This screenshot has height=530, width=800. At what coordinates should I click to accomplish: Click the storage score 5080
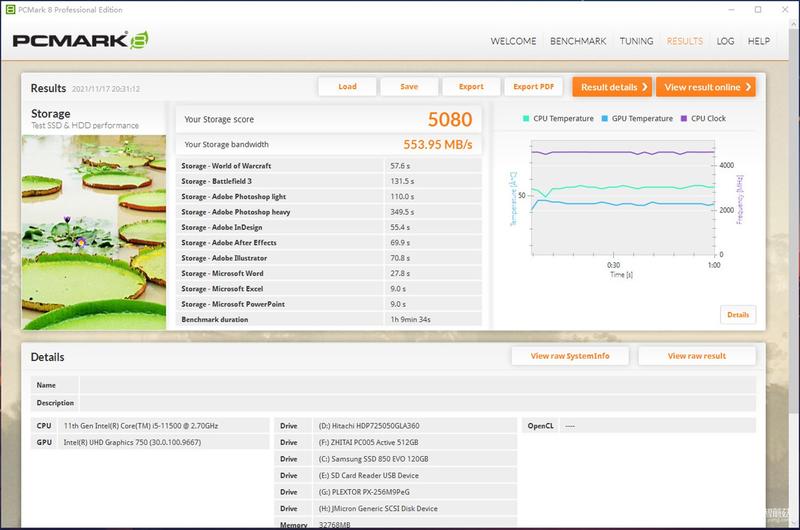pos(450,119)
